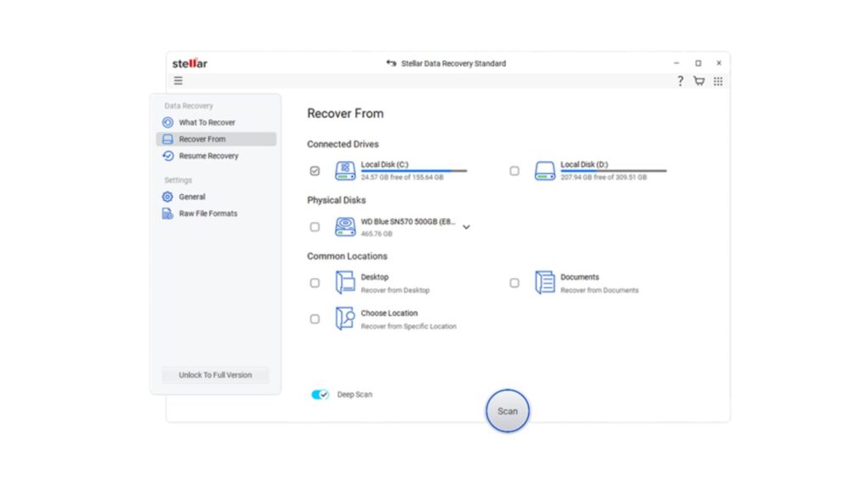Viewport: 868px width, 489px height.
Task: Check the Documents location checkbox
Action: pyautogui.click(x=515, y=283)
